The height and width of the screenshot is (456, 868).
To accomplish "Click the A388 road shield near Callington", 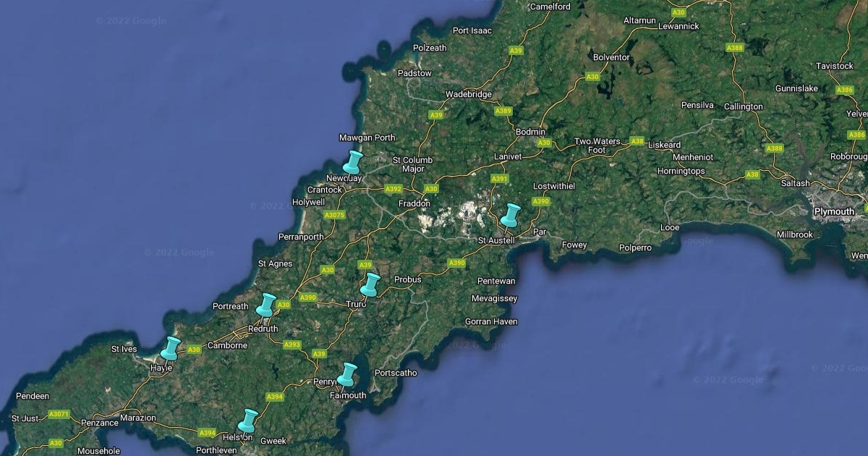I will tap(774, 148).
